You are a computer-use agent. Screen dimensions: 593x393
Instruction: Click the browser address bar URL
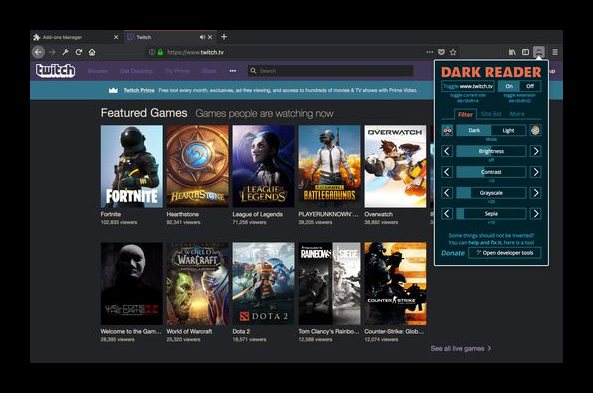pyautogui.click(x=196, y=52)
